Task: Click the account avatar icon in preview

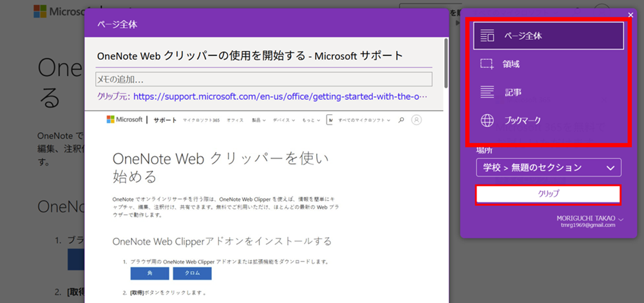Action: point(417,120)
